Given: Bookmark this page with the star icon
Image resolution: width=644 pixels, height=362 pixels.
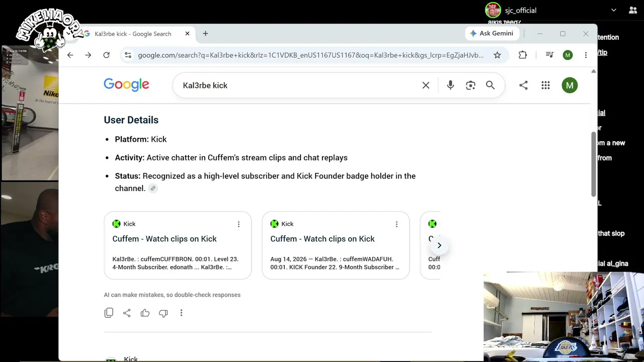Looking at the screenshot, I should click(497, 55).
